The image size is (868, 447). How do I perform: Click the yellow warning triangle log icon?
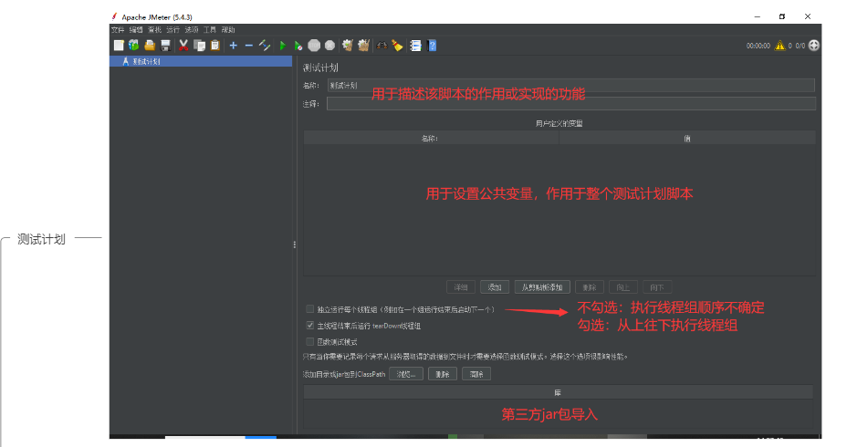click(780, 46)
